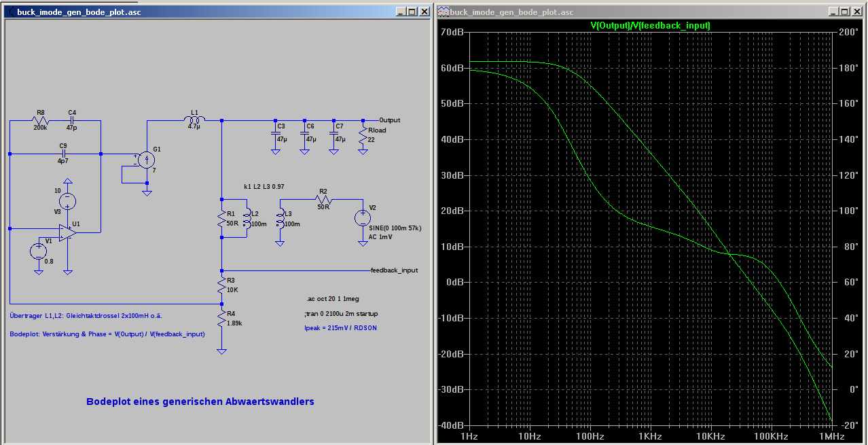This screenshot has height=445, width=868.
Task: Click the feedback_input net label
Action: (394, 270)
